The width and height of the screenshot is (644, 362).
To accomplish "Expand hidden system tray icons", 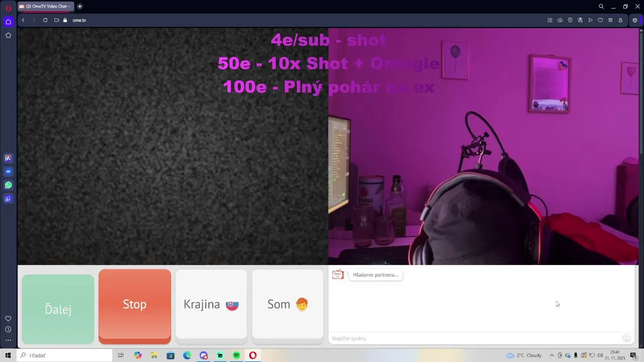I will pyautogui.click(x=552, y=355).
